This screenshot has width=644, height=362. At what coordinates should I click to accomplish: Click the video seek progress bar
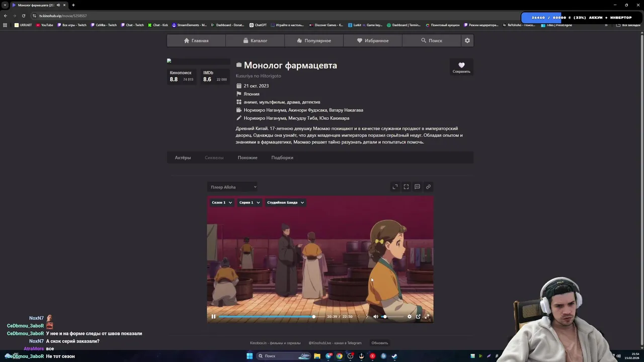271,317
